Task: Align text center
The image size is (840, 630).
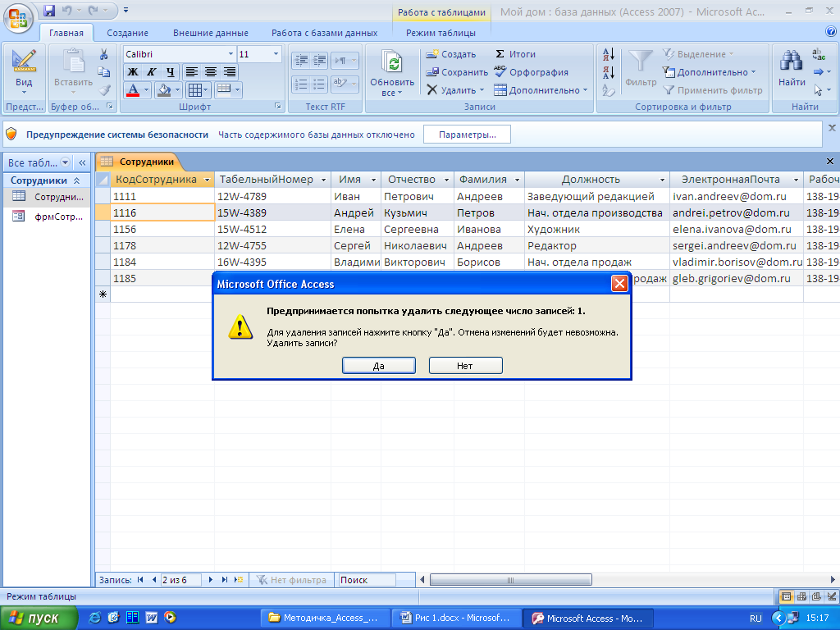Action: point(211,72)
